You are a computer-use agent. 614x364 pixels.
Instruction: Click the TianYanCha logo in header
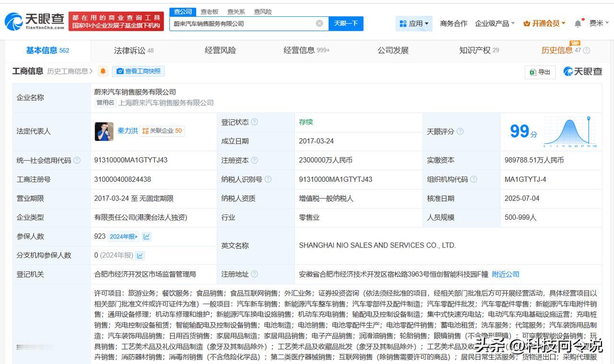point(34,21)
